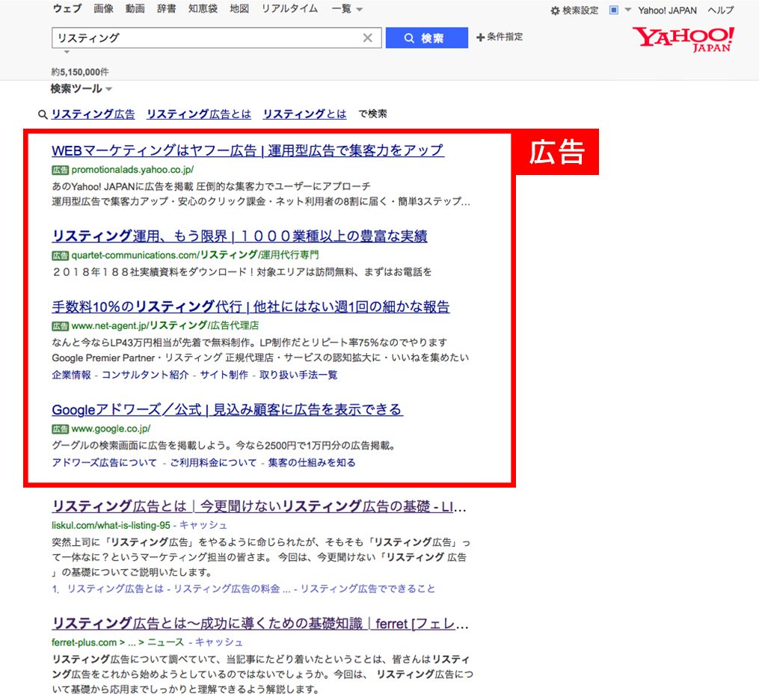759x700 pixels.
Task: Open the キャッシュ link for the liskul.com result
Action: click(203, 525)
